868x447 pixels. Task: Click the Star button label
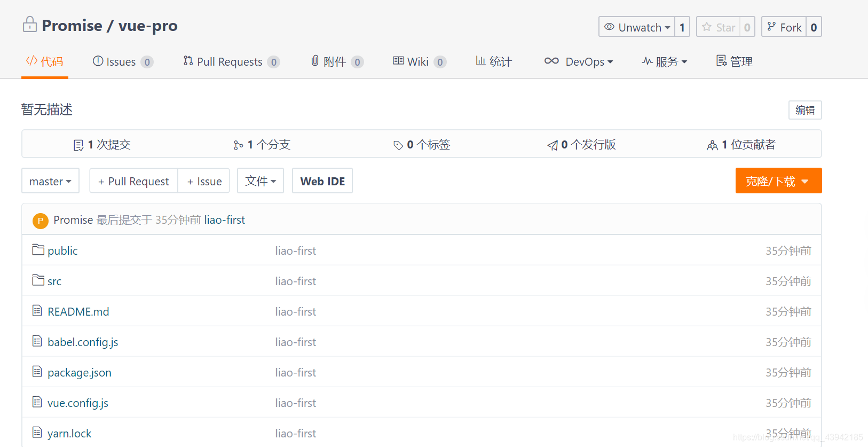pos(725,27)
